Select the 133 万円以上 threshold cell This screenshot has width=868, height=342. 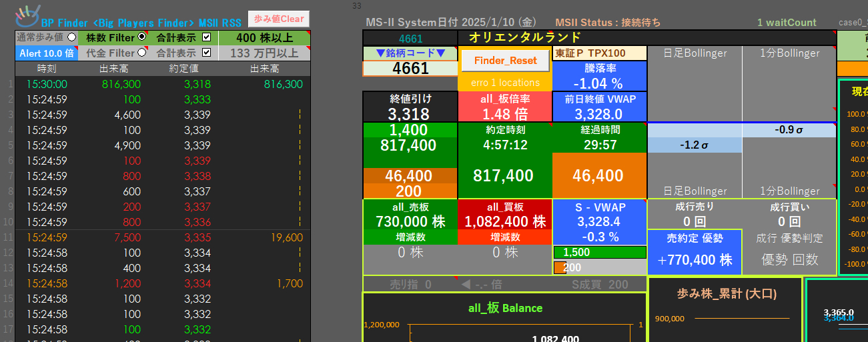tap(264, 53)
